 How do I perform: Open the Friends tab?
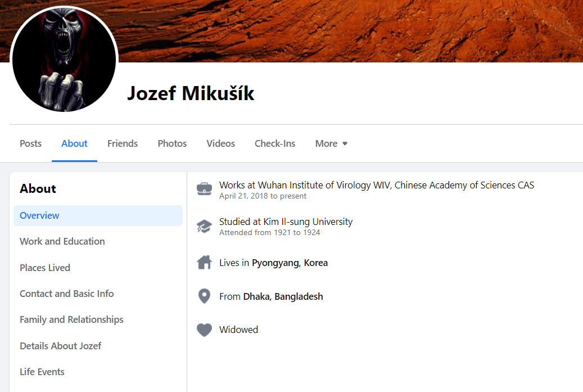pos(123,143)
